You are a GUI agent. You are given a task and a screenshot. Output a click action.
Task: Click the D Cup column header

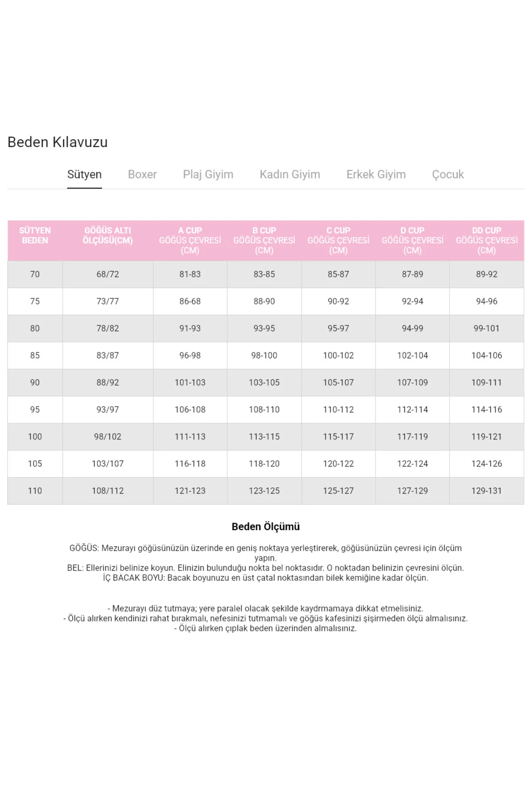[x=412, y=240]
